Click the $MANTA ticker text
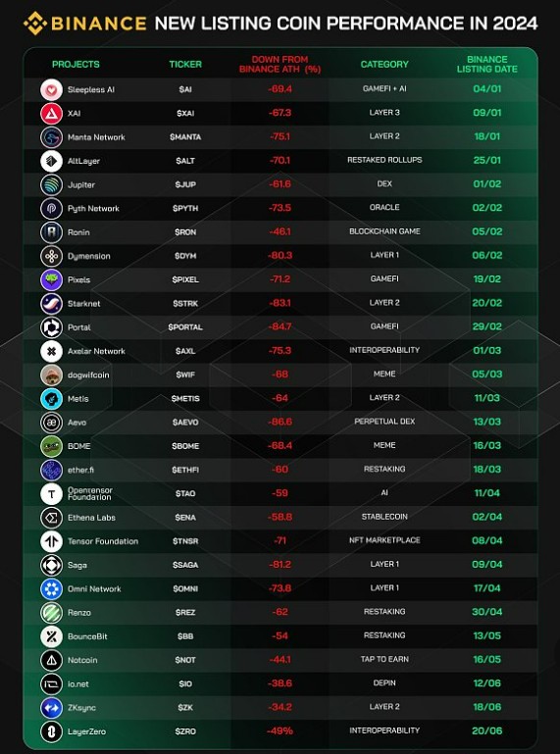Screen dimensions: 560x754 (x=185, y=137)
